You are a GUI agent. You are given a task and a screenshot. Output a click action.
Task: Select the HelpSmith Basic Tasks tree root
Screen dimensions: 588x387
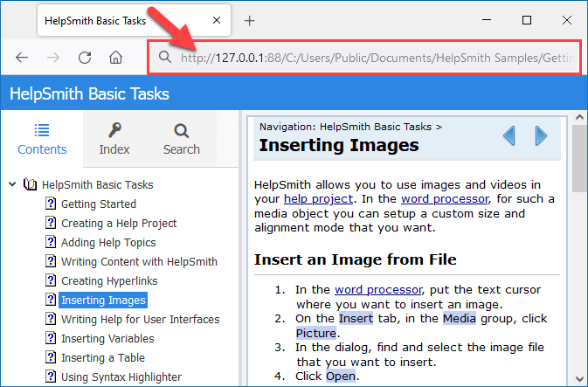pos(98,185)
